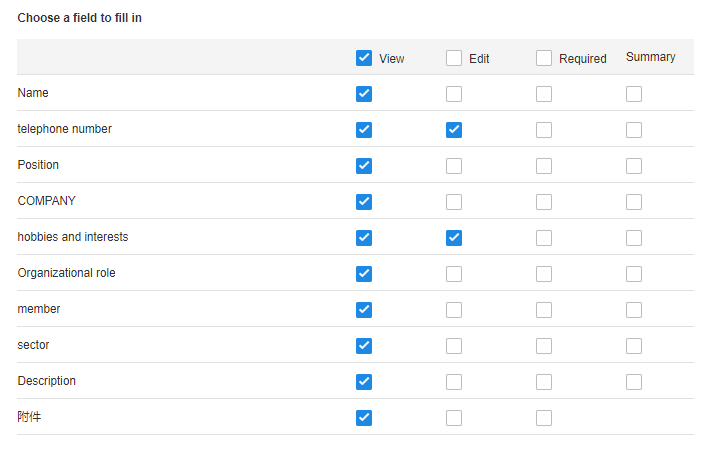Tick Summary for the Name field

point(633,94)
